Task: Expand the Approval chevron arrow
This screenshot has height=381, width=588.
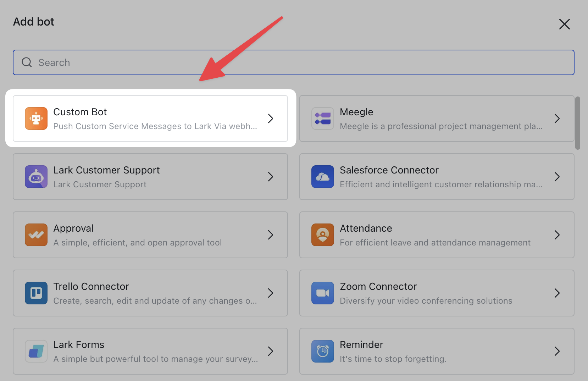Action: [271, 235]
